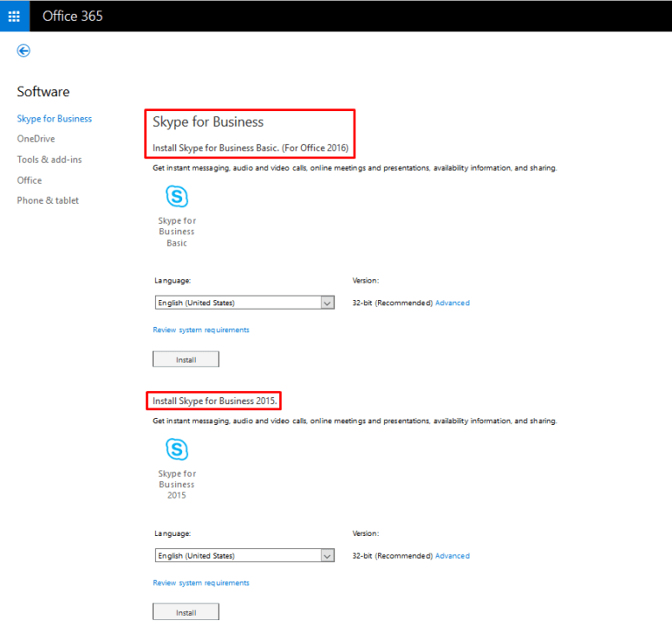Screen dimensions: 672x627
Task: Click 'Install Skype for Business Basic. (For Office 2016)' text
Action: pos(251,148)
